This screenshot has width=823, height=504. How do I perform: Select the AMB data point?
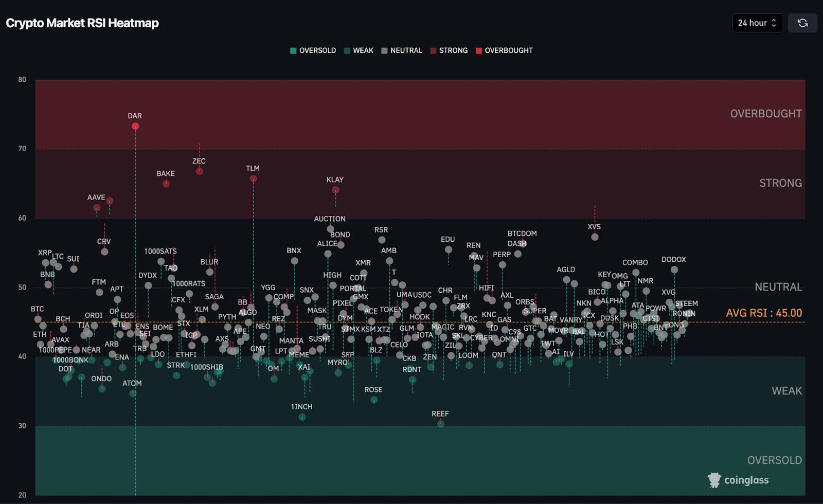[x=389, y=261]
